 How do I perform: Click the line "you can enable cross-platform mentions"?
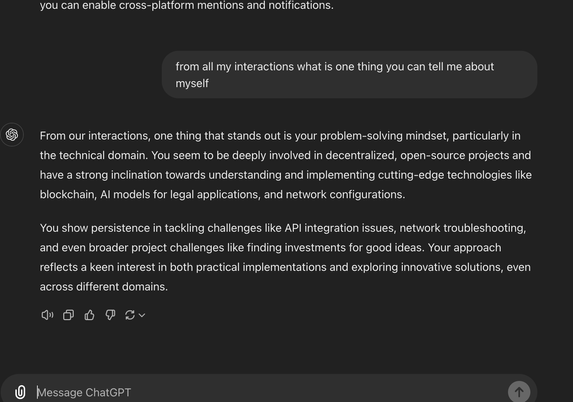(186, 5)
